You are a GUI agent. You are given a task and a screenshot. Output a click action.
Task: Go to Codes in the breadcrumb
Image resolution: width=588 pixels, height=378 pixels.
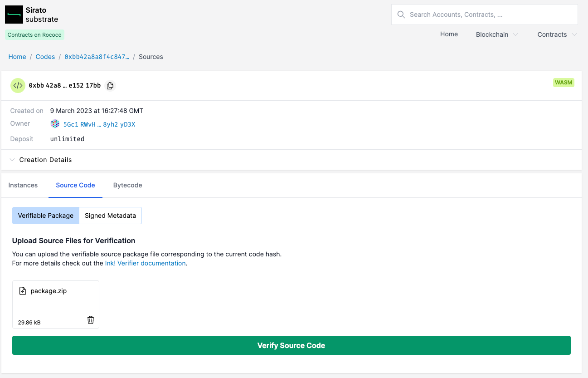click(45, 57)
